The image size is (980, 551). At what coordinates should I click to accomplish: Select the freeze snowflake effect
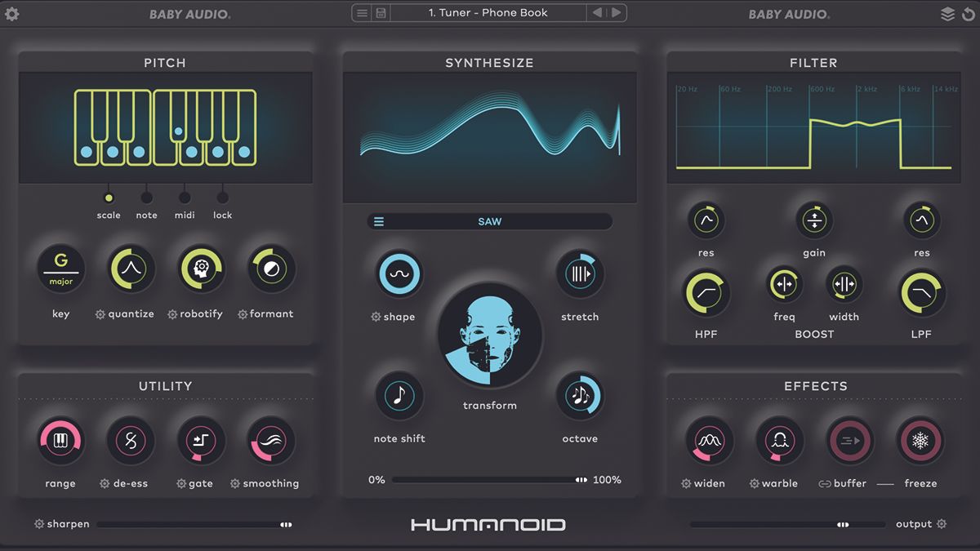point(920,440)
